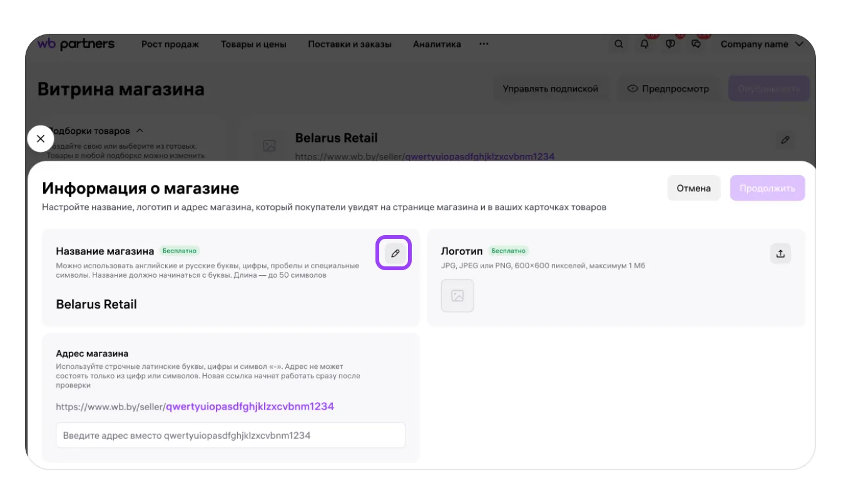Click pencil icon beside Belarus Retail header
The width and height of the screenshot is (841, 504).
tap(785, 140)
